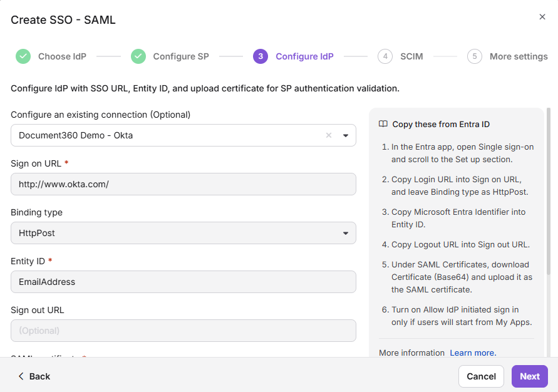Click the 'Sign on URL' field label
This screenshot has width=558, height=392.
click(36, 163)
